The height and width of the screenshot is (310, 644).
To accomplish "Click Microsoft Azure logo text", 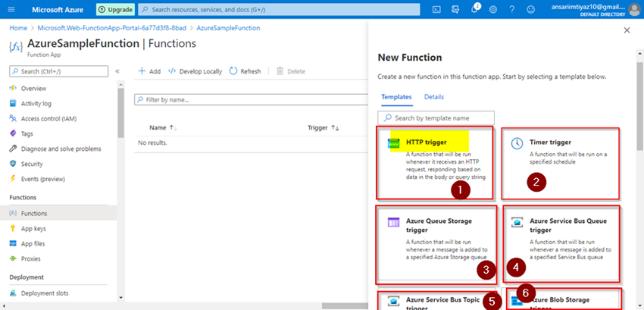I will 58,9.
